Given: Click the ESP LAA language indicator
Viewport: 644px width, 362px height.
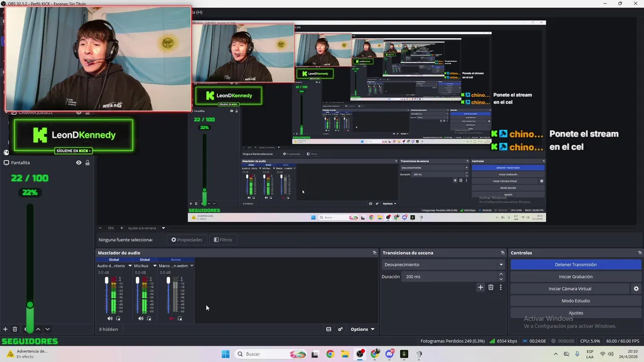Looking at the screenshot, I should coord(590,354).
